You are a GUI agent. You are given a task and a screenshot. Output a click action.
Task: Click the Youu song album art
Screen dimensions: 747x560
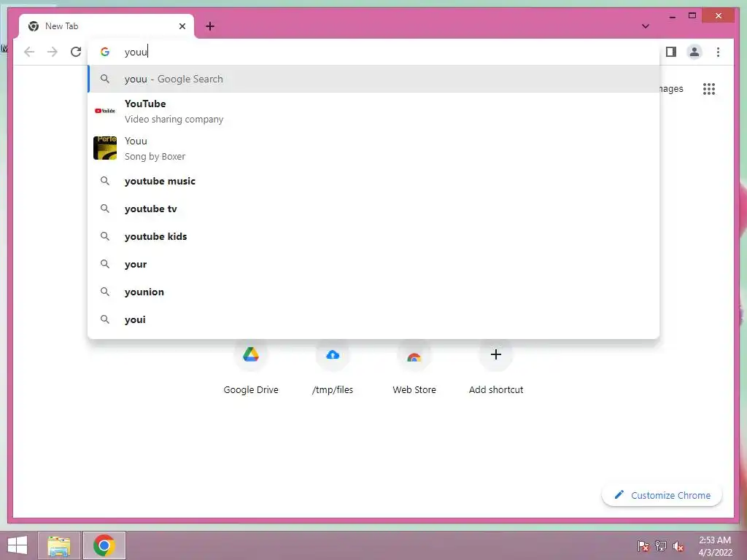[x=105, y=147]
